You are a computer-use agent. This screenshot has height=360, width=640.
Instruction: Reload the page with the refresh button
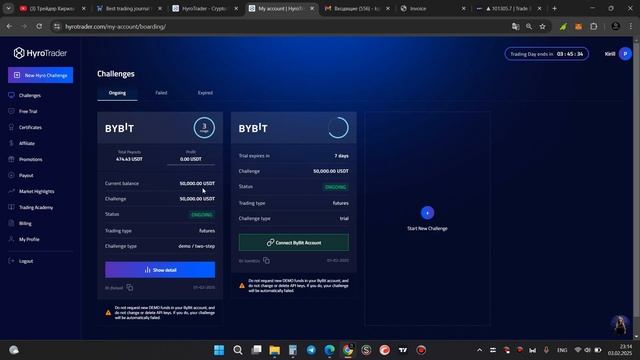tap(39, 27)
